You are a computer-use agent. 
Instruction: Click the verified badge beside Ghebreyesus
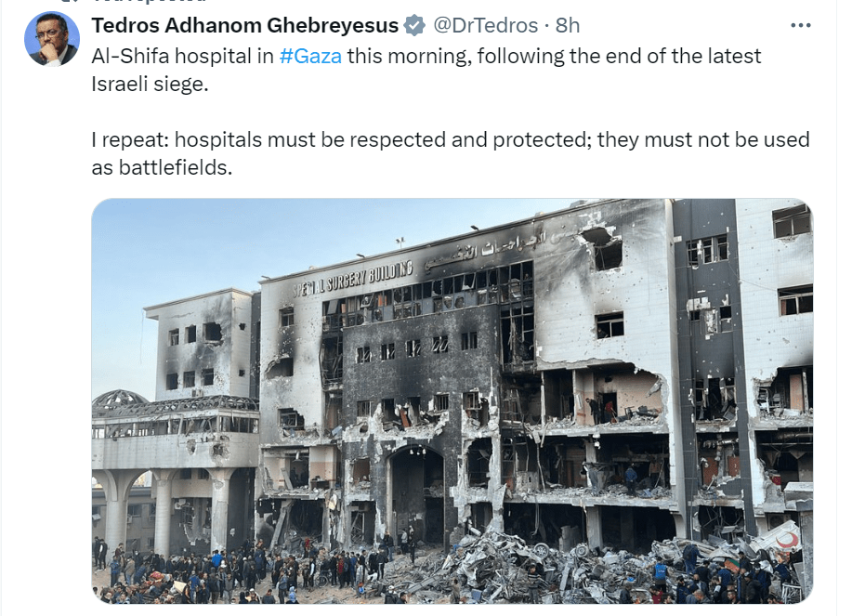tap(415, 25)
